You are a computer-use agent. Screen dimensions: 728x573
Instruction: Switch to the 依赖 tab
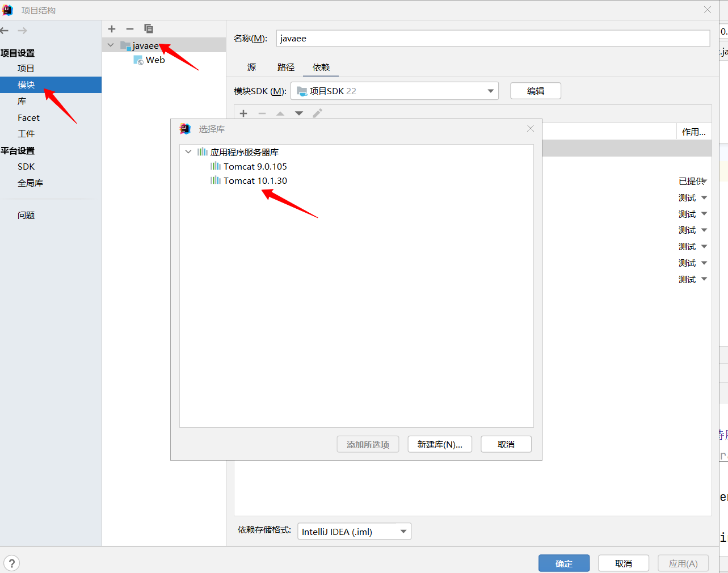coord(321,68)
